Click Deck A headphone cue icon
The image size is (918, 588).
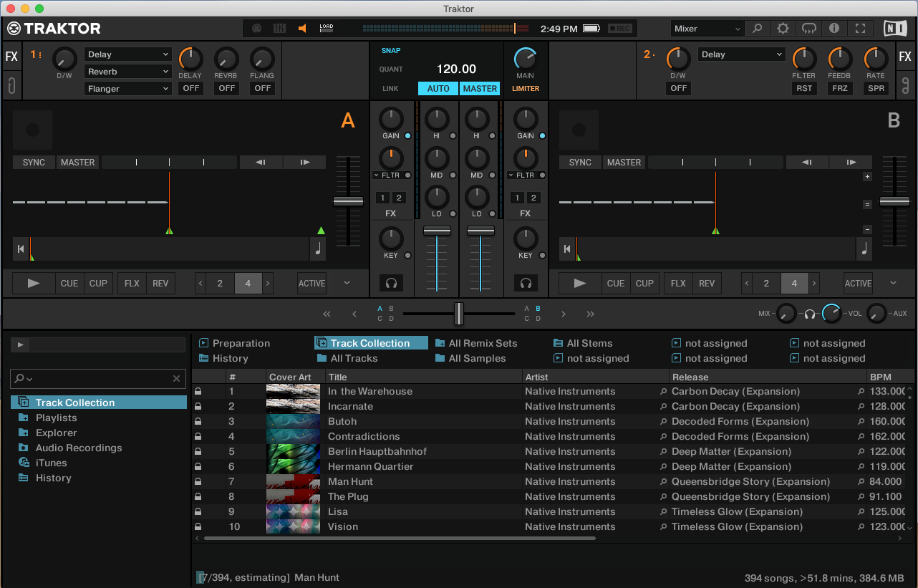[391, 283]
